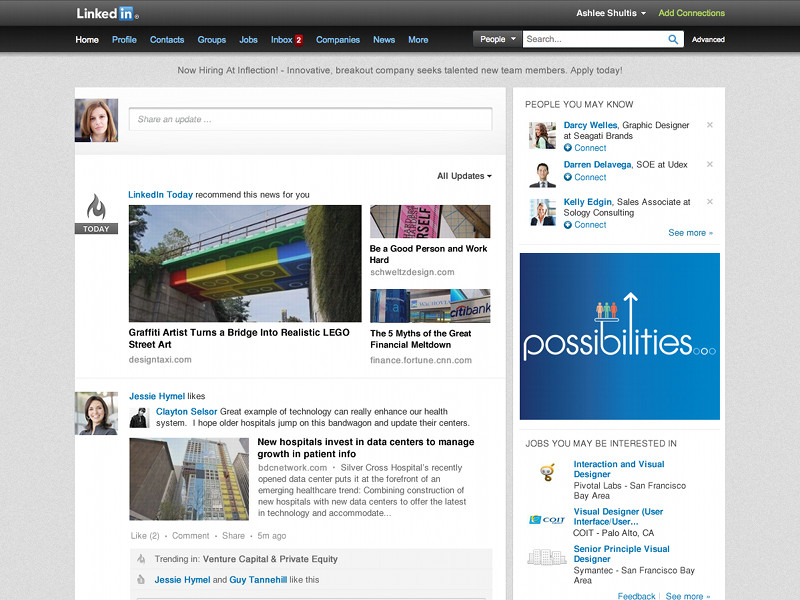Click See more under Jobs section
Image resolution: width=800 pixels, height=600 pixels.
688,596
